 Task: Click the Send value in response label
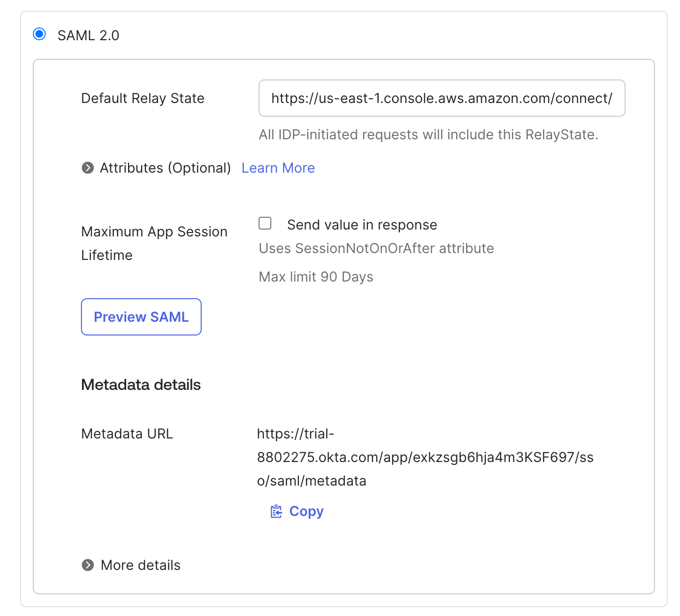click(x=362, y=225)
